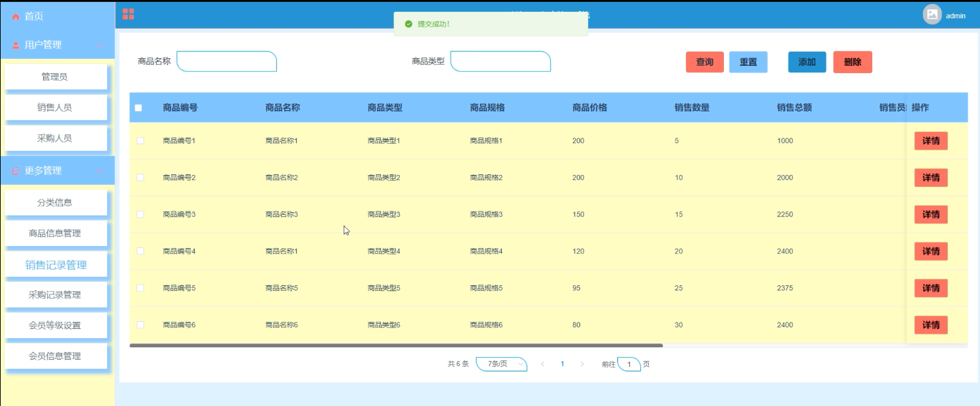Click the 重置 reset button
980x406 pixels.
coord(748,62)
